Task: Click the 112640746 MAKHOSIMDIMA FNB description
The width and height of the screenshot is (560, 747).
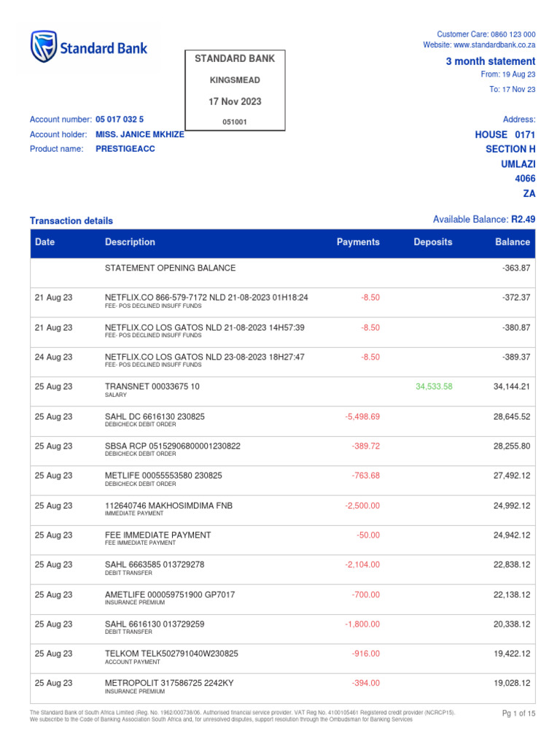Action: point(168,506)
